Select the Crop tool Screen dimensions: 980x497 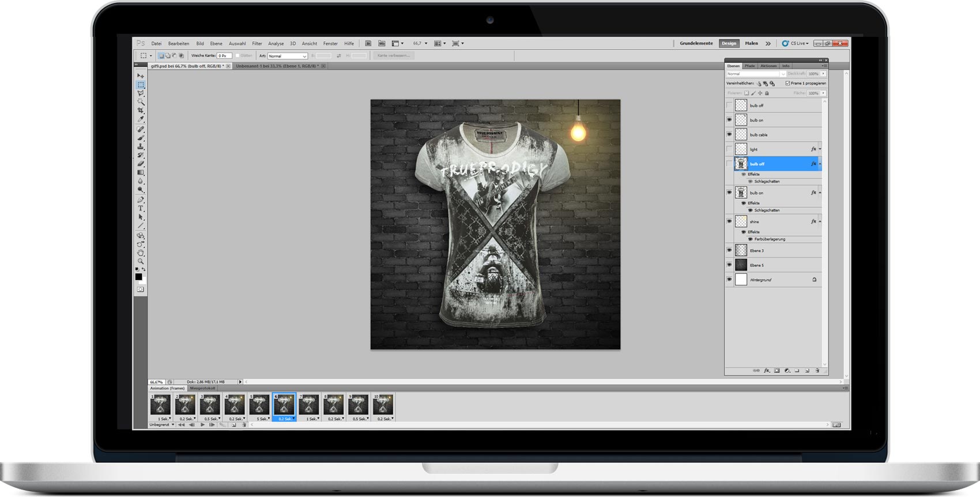140,110
